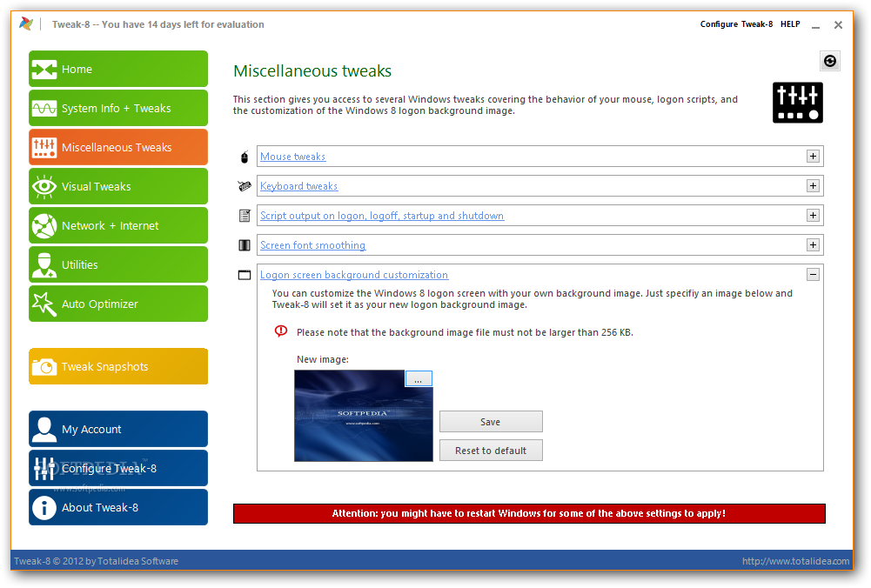
Task: Select Miscellaneous Tweaks label in sidebar
Action: pos(117,148)
